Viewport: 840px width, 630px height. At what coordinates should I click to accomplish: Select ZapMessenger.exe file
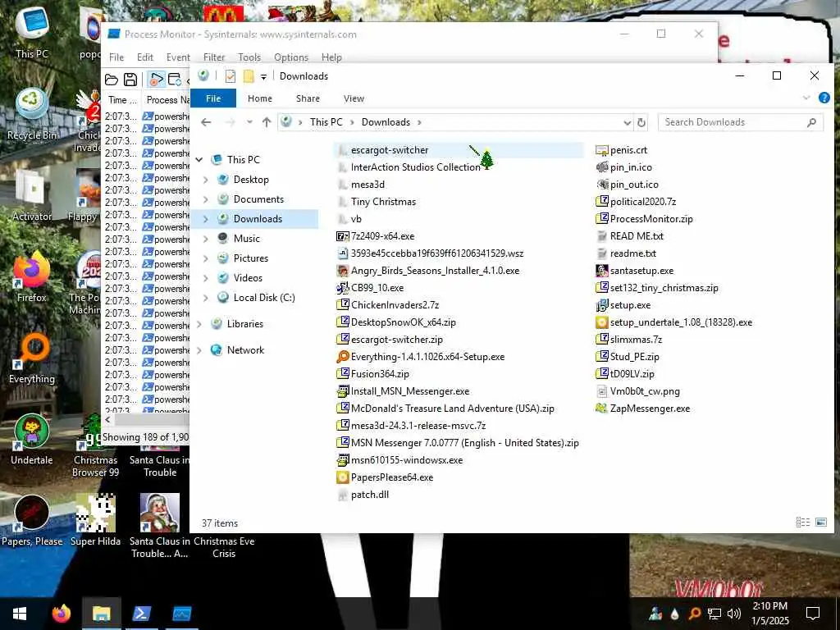coord(650,409)
